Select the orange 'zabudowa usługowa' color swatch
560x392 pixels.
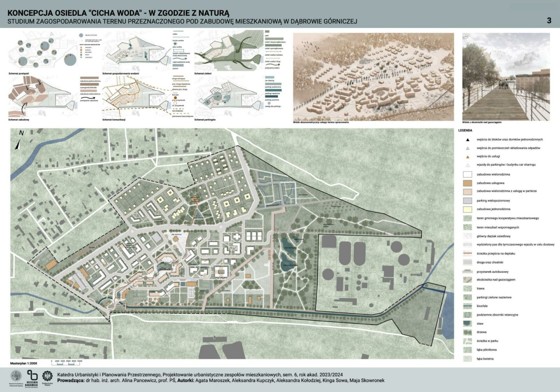pos(467,183)
